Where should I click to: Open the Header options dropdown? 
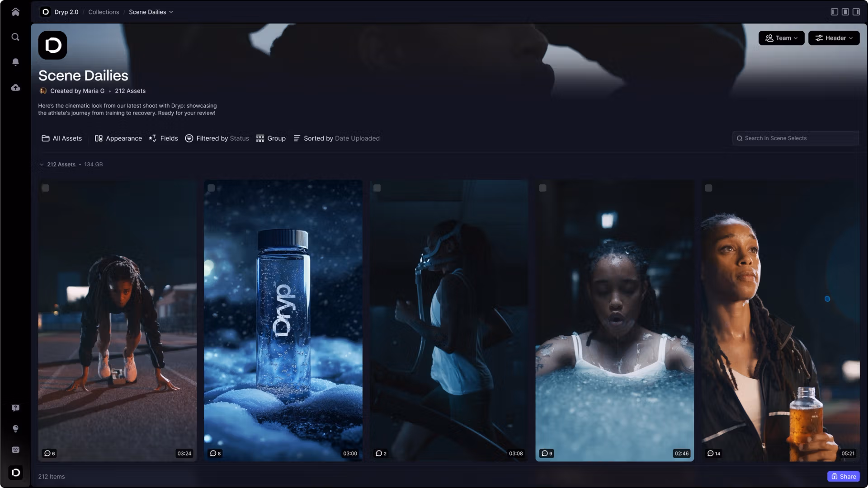tap(834, 38)
